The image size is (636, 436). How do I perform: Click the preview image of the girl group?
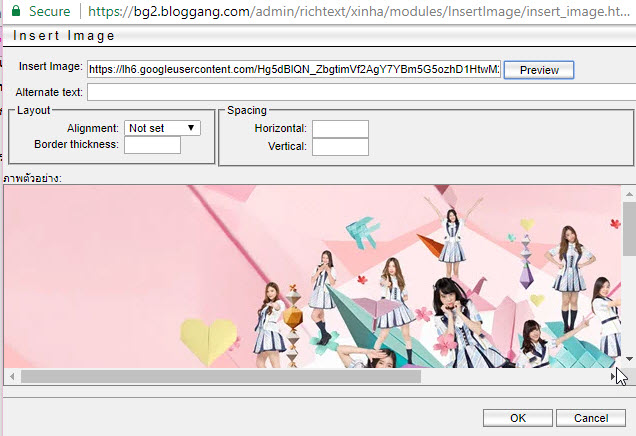[x=312, y=277]
